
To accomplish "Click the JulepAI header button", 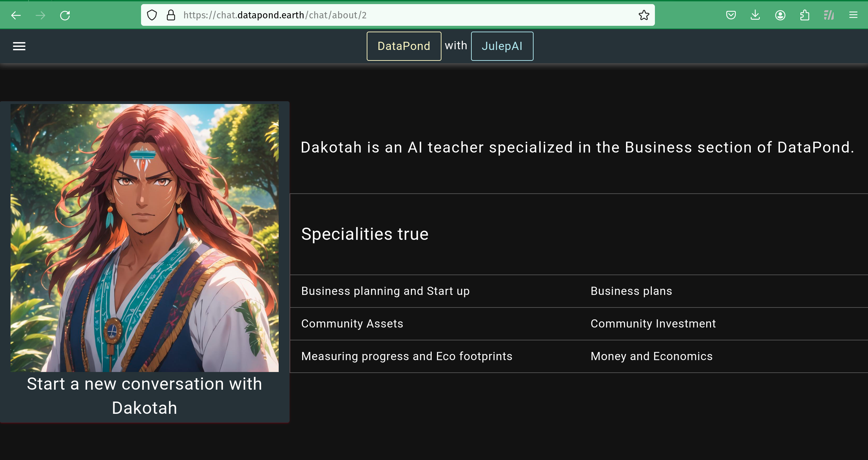I will point(502,46).
